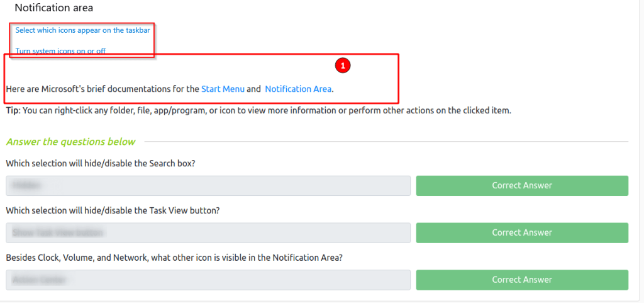Open the Notification Area documentation link
Screen dimensions: 644x303
tap(298, 89)
